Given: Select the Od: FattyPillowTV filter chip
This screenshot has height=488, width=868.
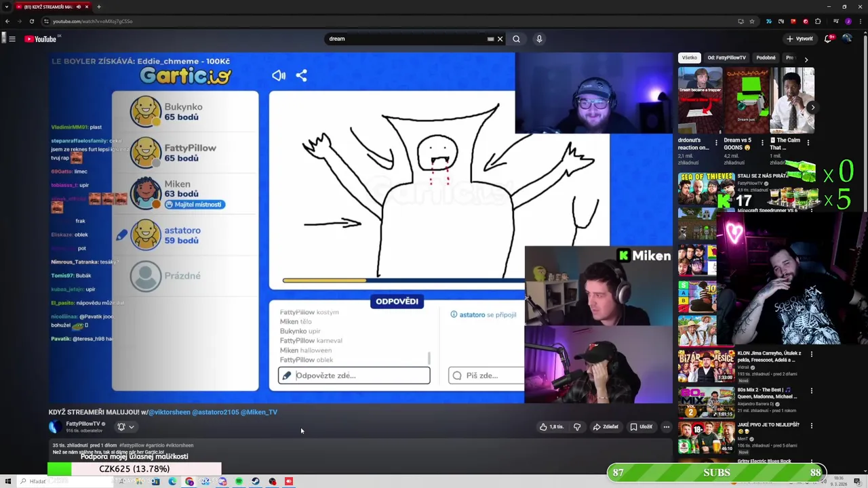Looking at the screenshot, I should coord(726,58).
